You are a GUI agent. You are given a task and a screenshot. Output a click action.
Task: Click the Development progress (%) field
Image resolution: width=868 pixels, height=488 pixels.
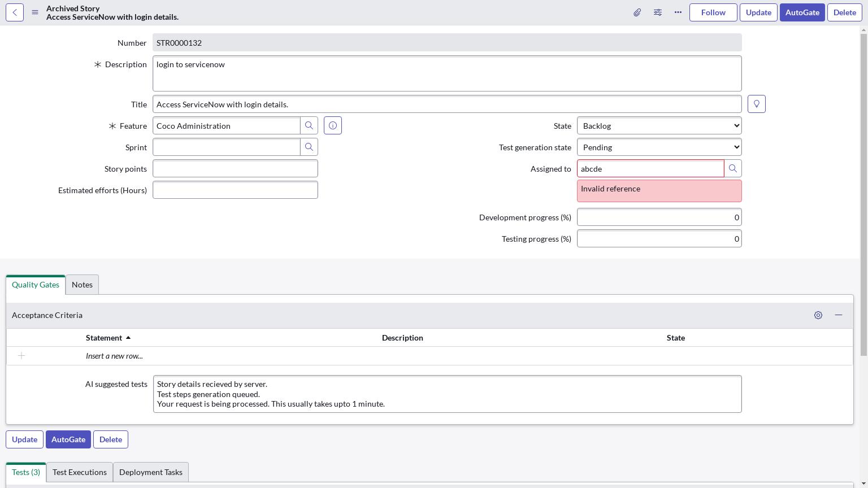659,217
